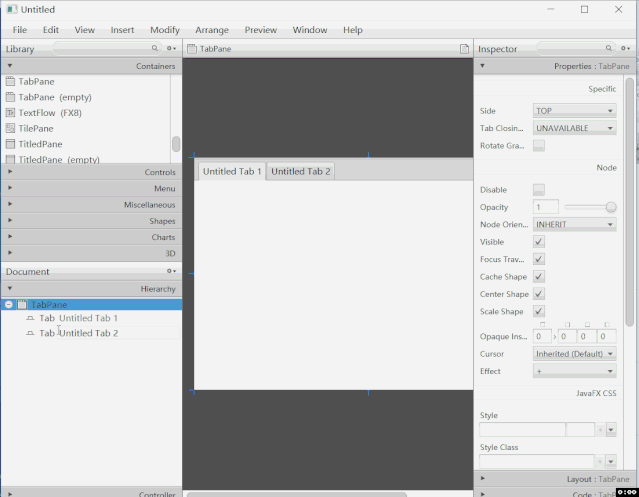Open the File menu
Viewport: 639px width, 497px height.
[x=20, y=30]
